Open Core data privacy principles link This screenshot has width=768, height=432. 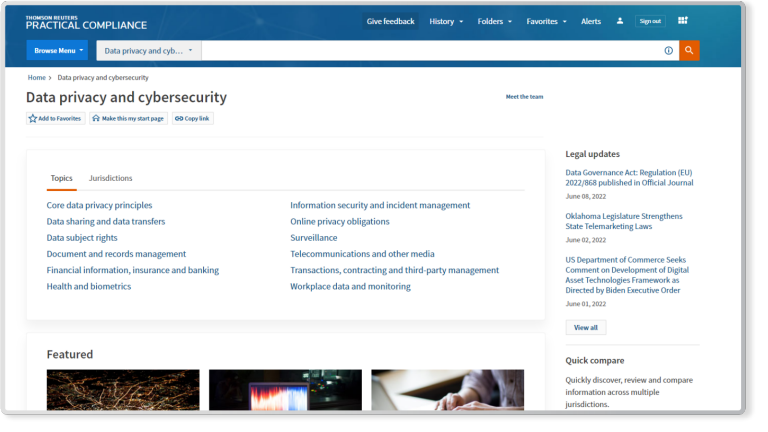coord(99,205)
